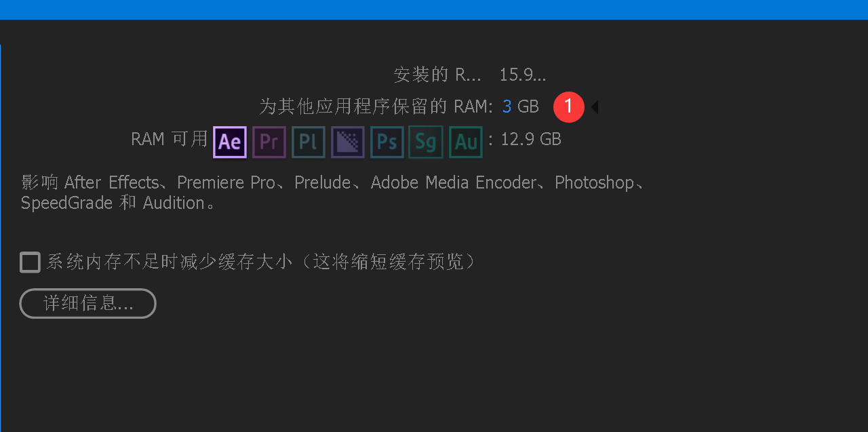
Task: Click the 为其他应用程序保留的 RAM label
Action: [x=376, y=106]
